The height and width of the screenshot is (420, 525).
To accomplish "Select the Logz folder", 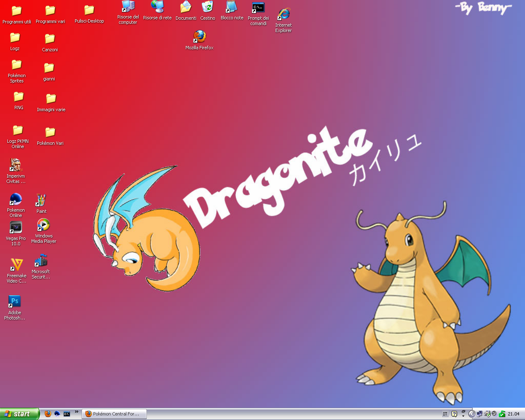I will pos(15,41).
